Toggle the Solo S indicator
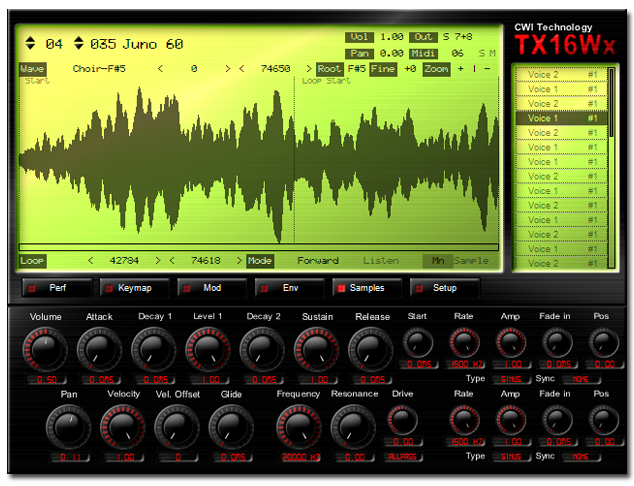Viewport: 634px width, 486px height. coord(482,53)
